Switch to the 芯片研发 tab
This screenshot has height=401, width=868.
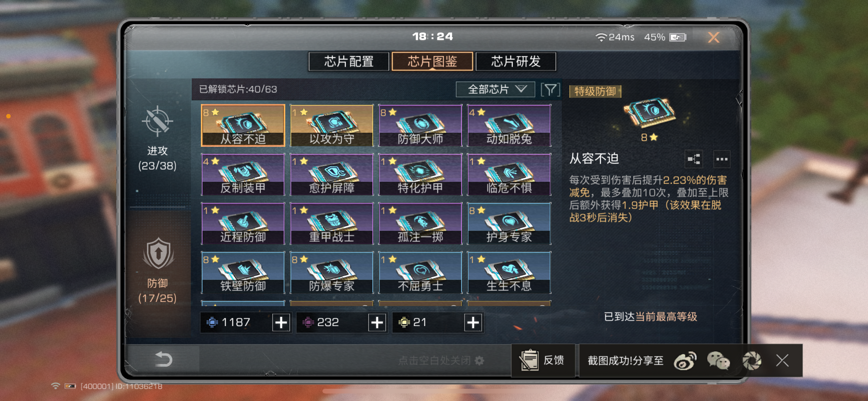coord(516,62)
